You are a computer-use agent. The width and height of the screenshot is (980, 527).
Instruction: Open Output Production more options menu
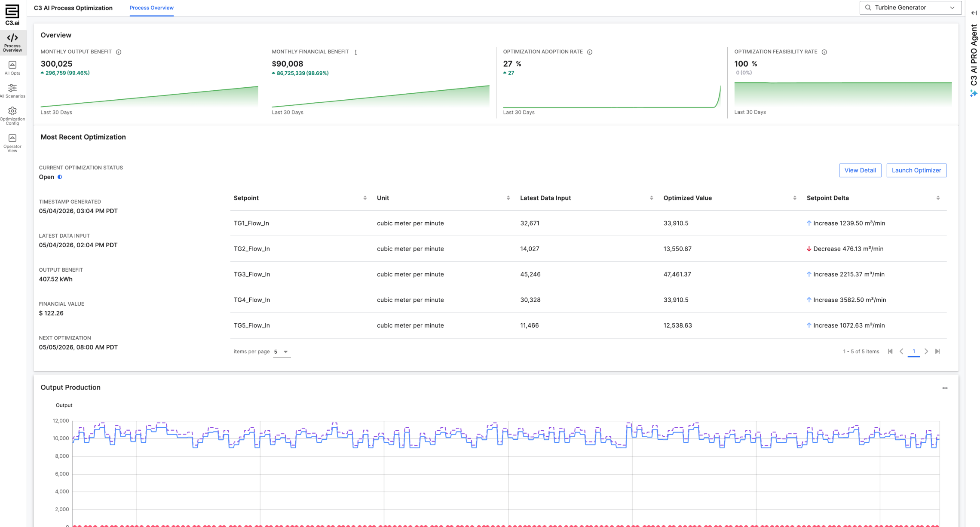945,388
